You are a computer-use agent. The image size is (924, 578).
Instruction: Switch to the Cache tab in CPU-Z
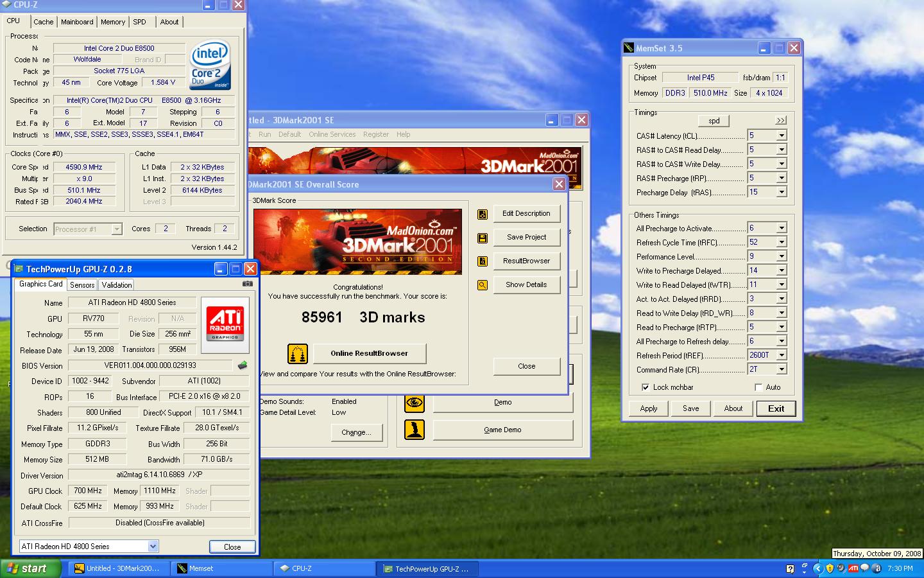point(44,22)
